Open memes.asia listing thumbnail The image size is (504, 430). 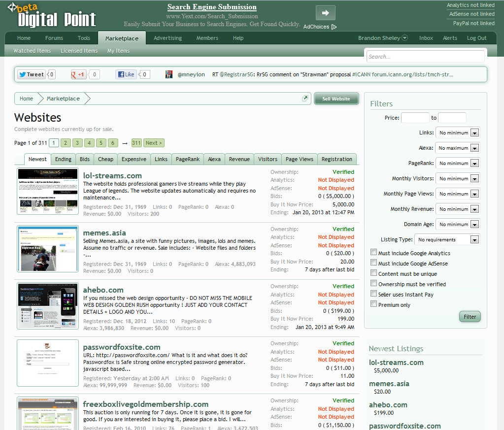tap(48, 248)
